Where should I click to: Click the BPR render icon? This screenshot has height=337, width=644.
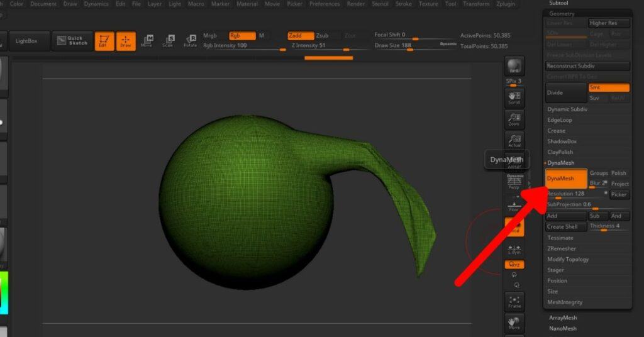(x=514, y=66)
